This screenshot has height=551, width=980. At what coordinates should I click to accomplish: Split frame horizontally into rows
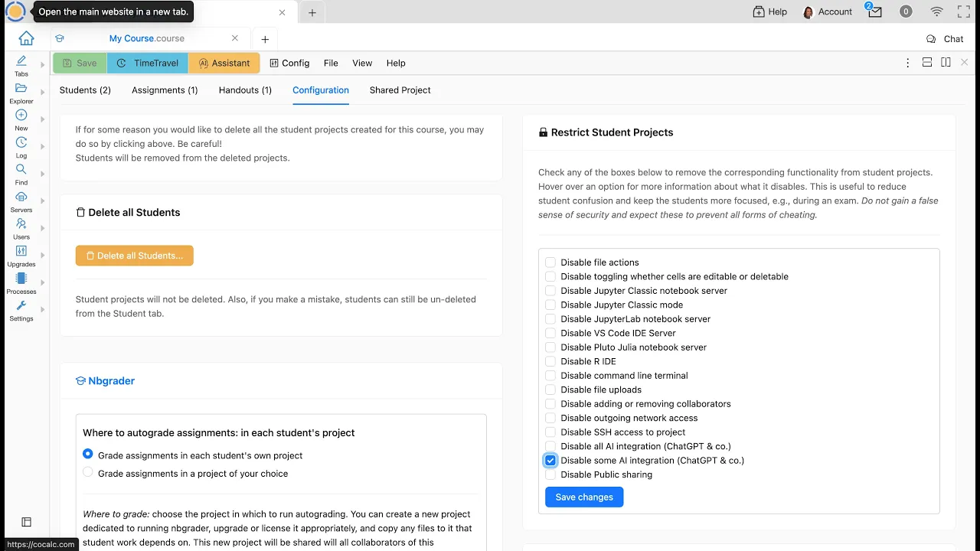tap(926, 63)
